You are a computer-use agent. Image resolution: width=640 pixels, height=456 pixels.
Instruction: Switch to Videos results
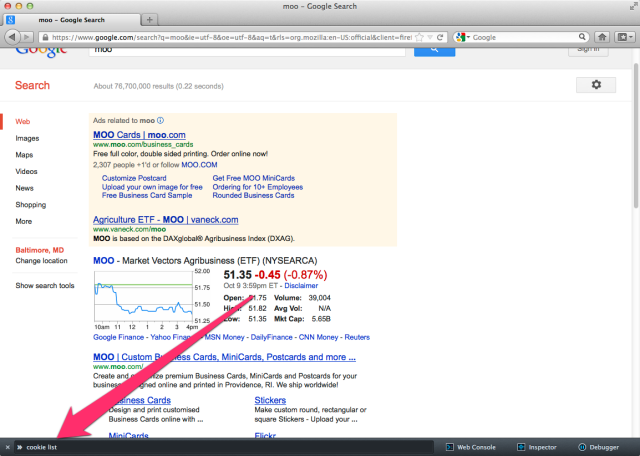[x=26, y=171]
